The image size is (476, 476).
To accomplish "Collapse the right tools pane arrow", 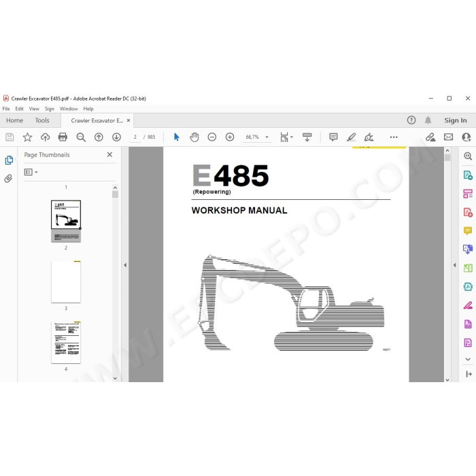I will 454,265.
